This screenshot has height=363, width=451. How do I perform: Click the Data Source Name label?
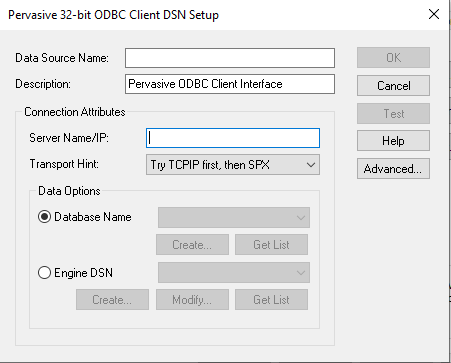(x=62, y=58)
